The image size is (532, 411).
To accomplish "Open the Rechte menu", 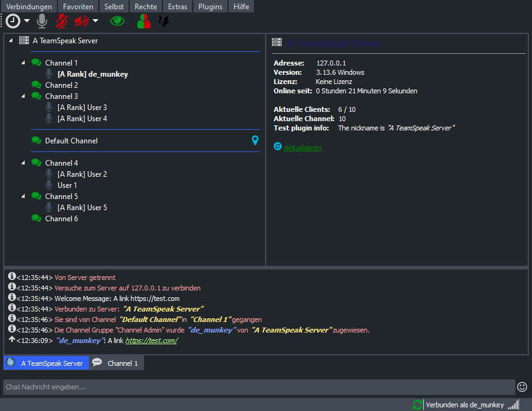I will (x=146, y=6).
